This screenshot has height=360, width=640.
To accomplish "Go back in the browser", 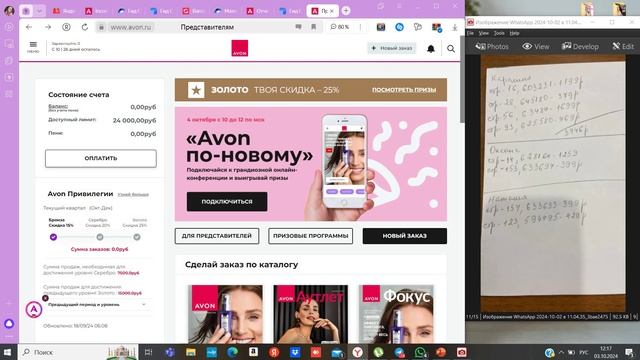I will pyautogui.click(x=29, y=27).
